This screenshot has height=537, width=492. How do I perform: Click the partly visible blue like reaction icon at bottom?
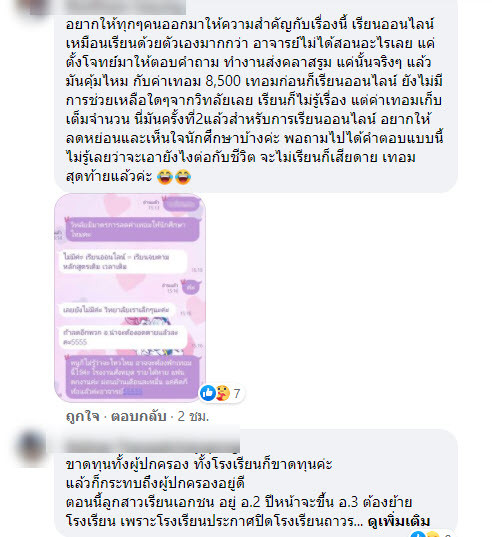click(418, 534)
